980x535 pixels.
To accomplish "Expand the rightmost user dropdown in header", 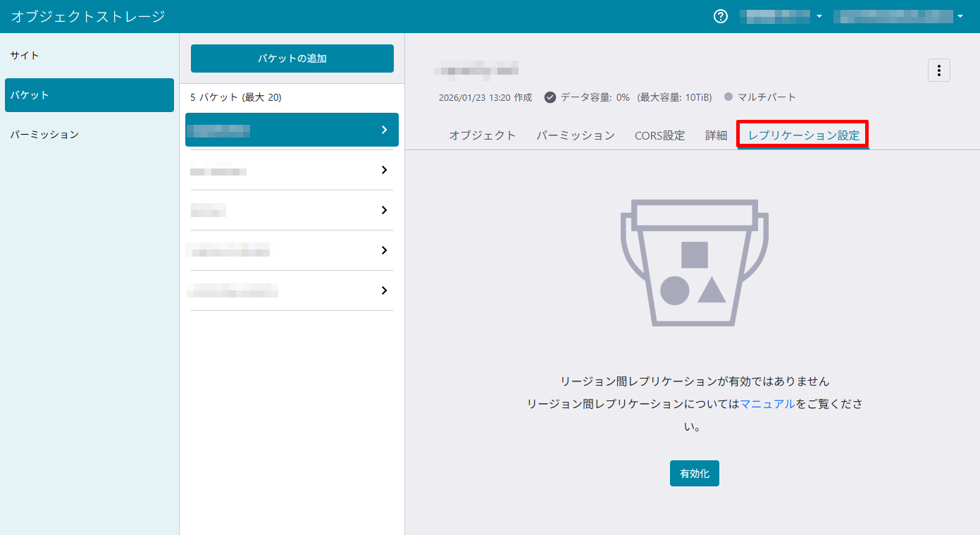I will (x=960, y=16).
